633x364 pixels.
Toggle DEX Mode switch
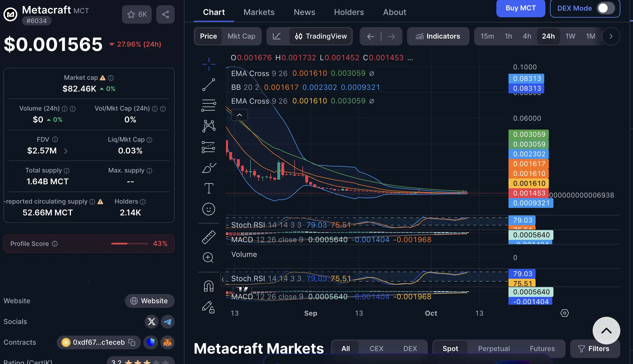(x=606, y=8)
